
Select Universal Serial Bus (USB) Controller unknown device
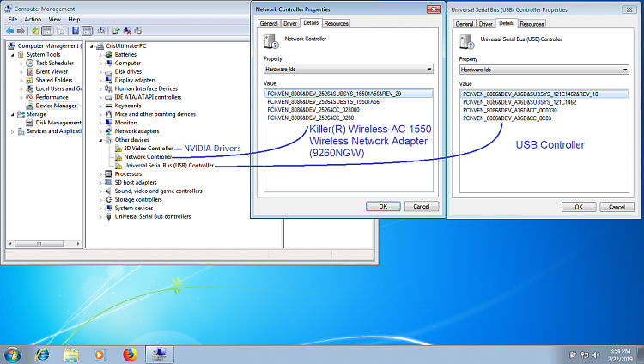pyautogui.click(x=168, y=166)
